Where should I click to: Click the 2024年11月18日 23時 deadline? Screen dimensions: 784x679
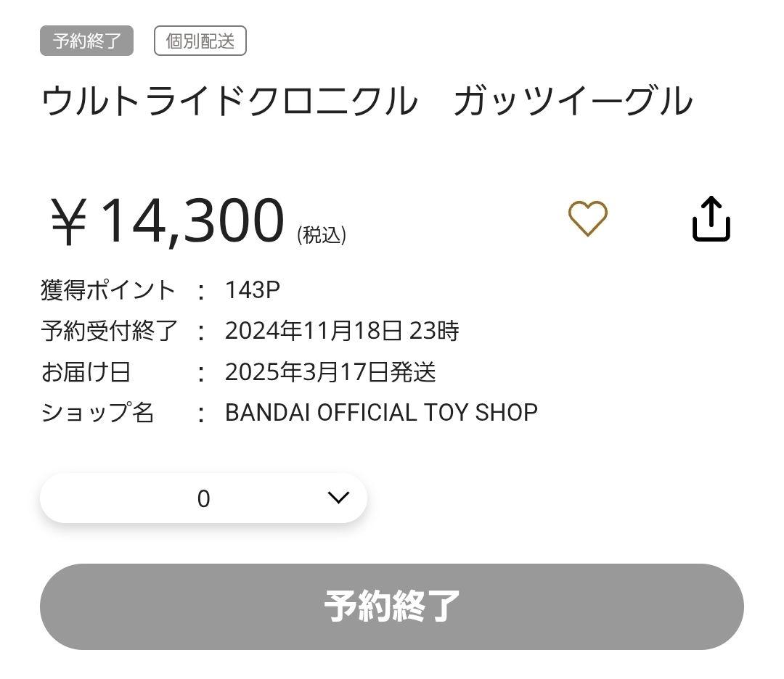(342, 331)
